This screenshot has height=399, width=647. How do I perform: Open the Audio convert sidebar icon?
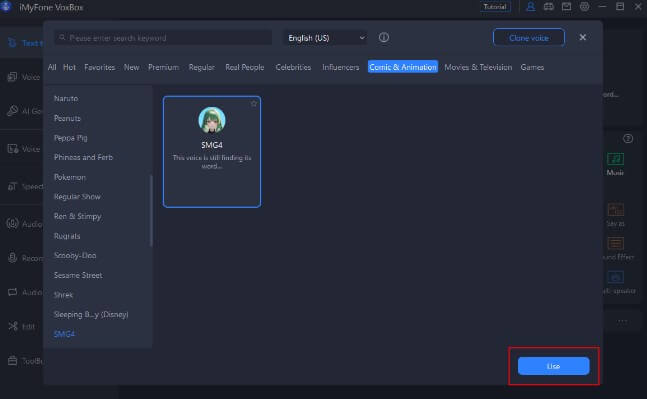pos(12,292)
